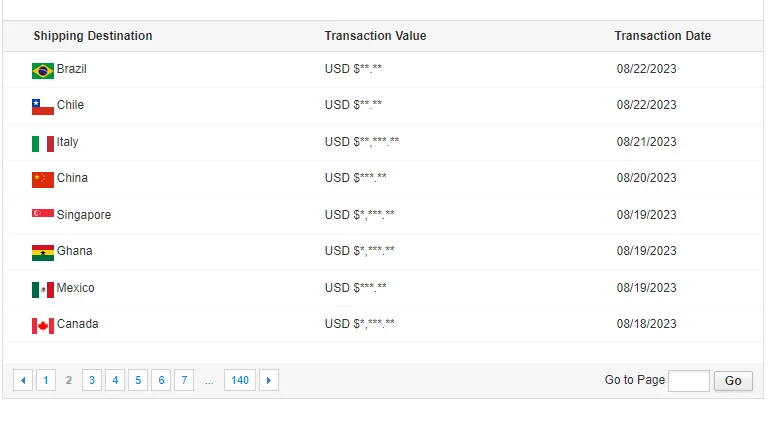This screenshot has height=424, width=773.
Task: Sort by Transaction Value column header
Action: [x=375, y=36]
